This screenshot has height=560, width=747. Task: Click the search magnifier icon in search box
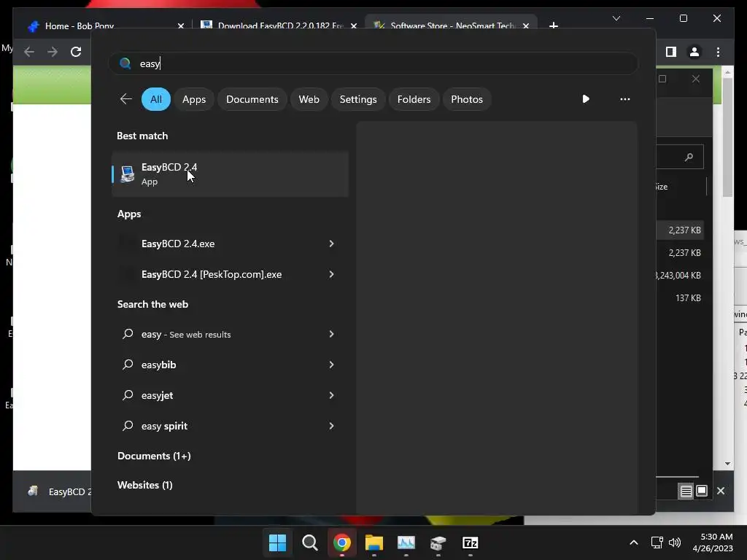125,63
